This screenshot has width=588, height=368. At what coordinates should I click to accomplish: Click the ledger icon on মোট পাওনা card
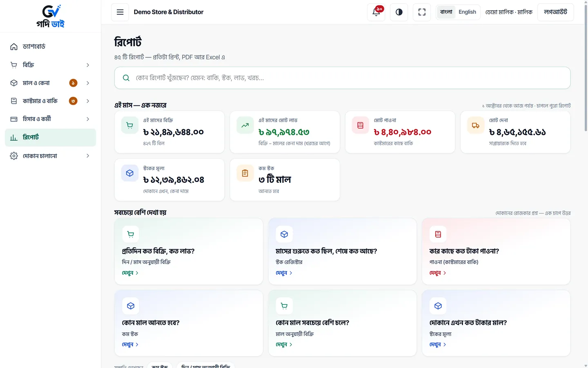pyautogui.click(x=360, y=126)
